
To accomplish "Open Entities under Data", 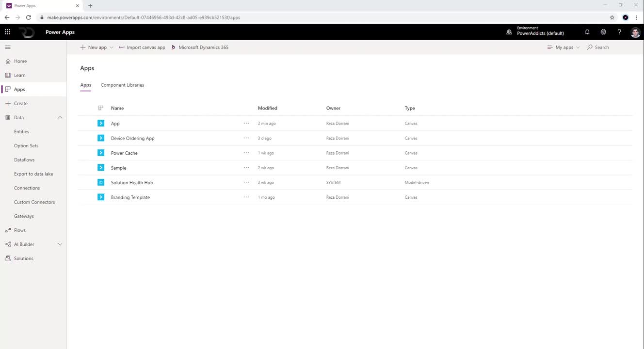I will point(21,131).
